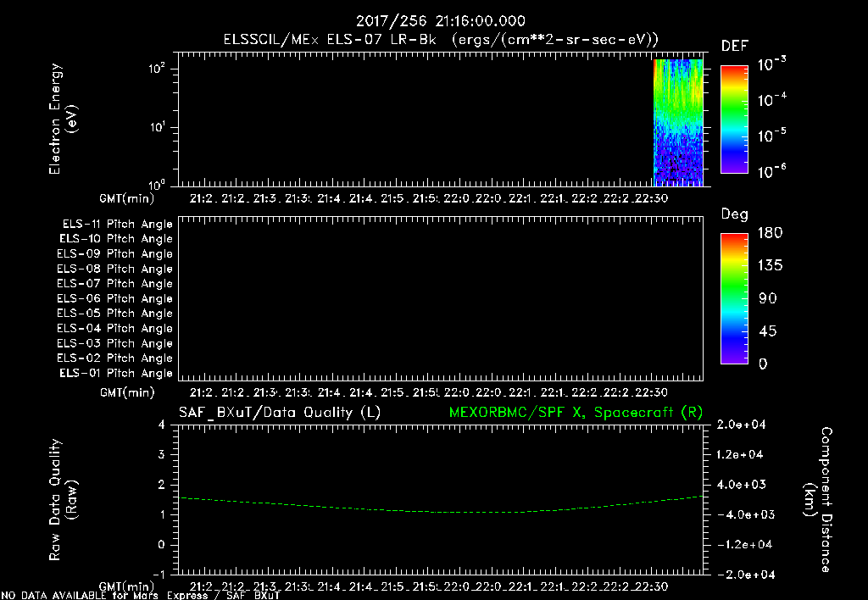Click the 10^0 electron energy tick label
The height and width of the screenshot is (600, 868).
157,185
